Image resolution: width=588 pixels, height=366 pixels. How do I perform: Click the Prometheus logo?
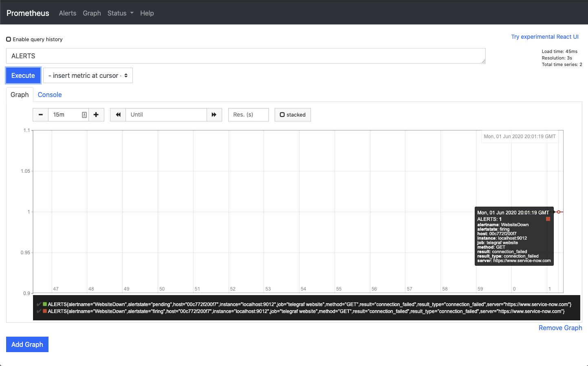(x=27, y=13)
